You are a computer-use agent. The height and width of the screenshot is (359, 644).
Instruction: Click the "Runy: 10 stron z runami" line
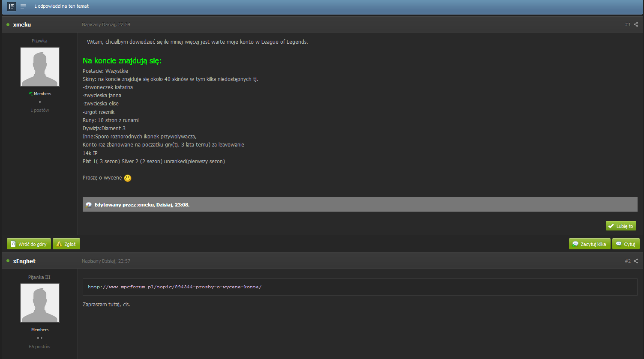pyautogui.click(x=111, y=120)
